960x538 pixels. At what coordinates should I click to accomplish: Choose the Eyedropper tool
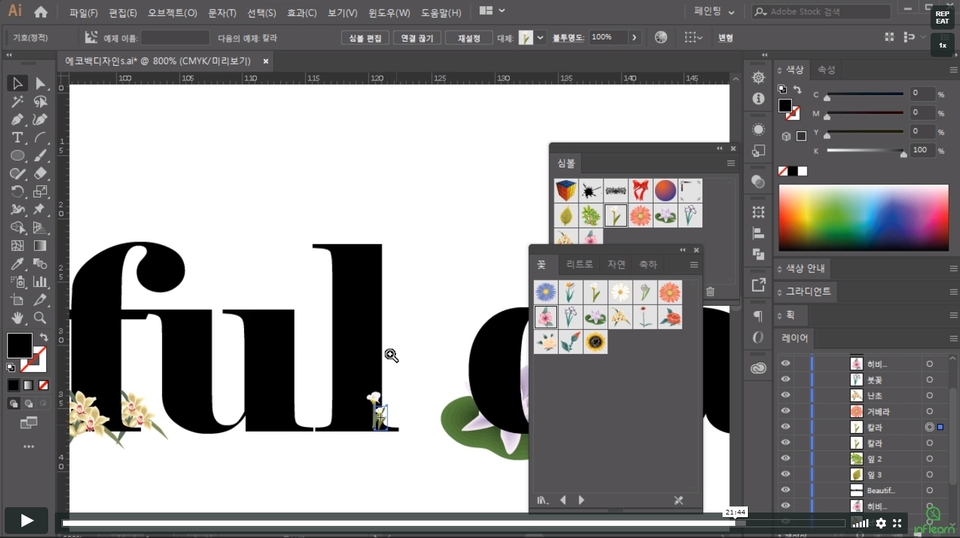point(17,263)
